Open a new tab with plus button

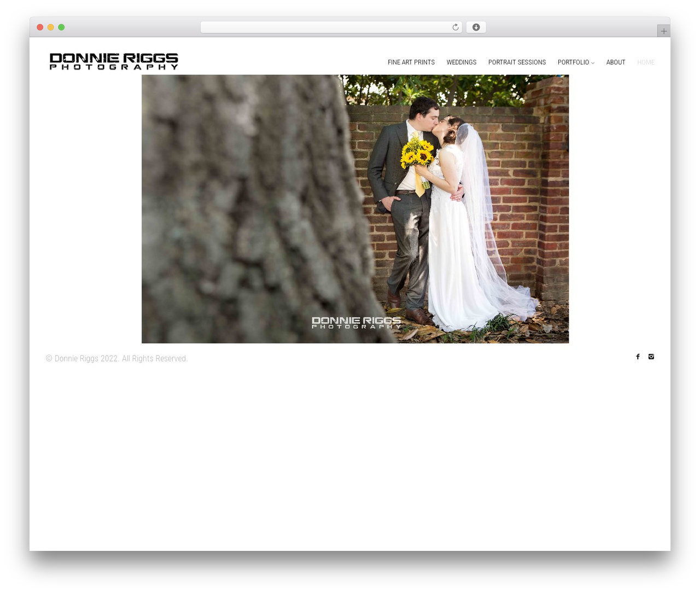663,31
